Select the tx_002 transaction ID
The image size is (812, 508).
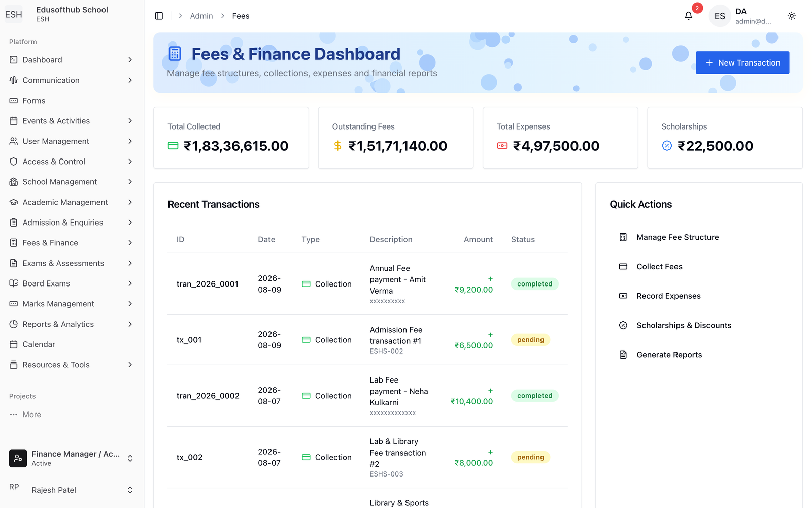point(190,457)
